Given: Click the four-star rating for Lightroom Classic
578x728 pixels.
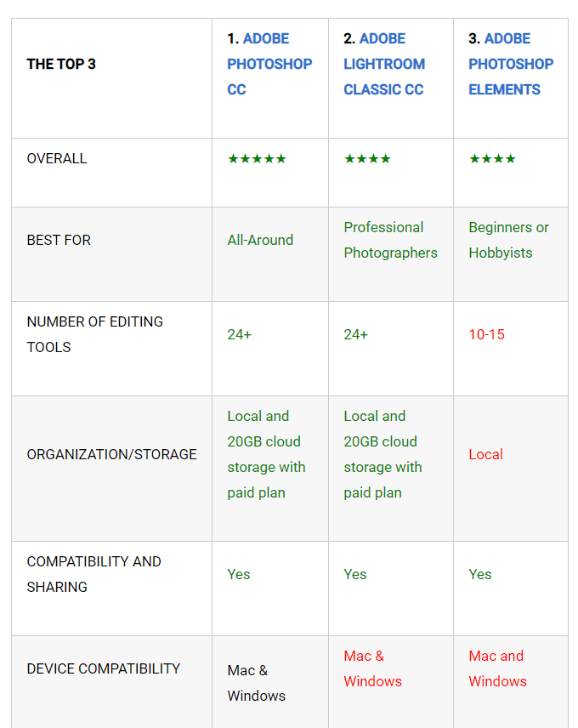Looking at the screenshot, I should point(367,159).
